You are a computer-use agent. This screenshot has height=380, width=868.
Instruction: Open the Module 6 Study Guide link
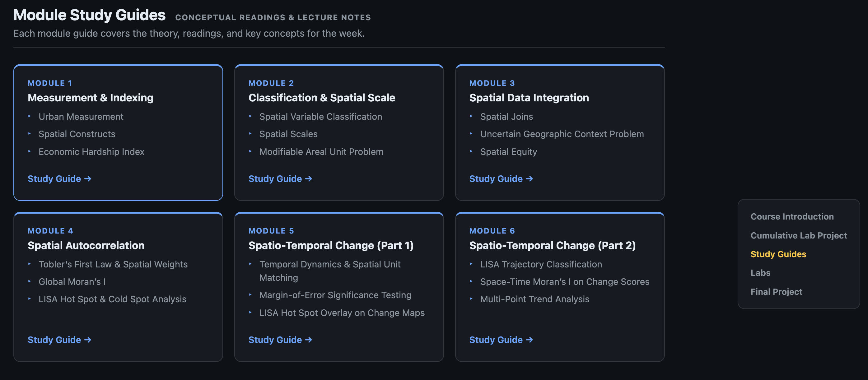coord(501,340)
